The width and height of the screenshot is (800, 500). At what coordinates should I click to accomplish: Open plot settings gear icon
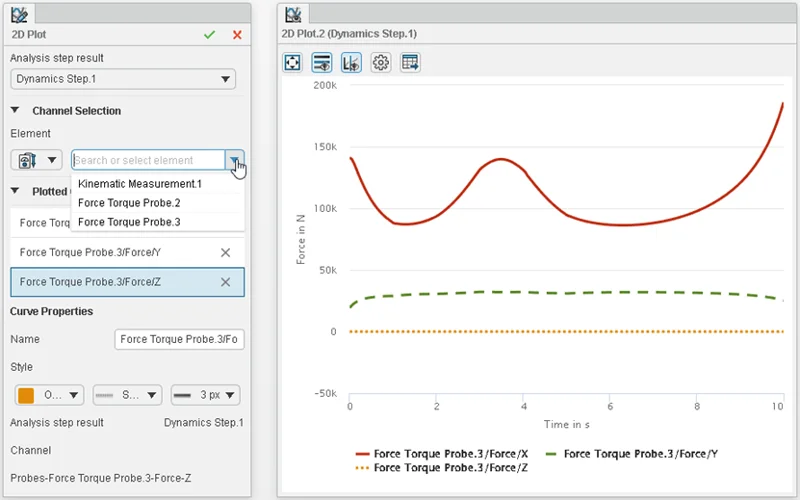click(x=380, y=62)
